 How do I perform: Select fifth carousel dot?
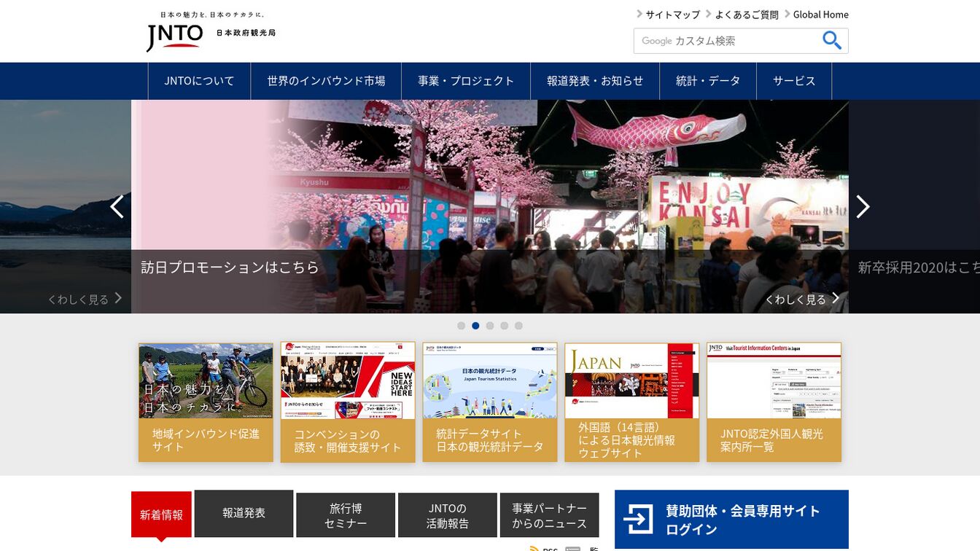[x=518, y=326]
